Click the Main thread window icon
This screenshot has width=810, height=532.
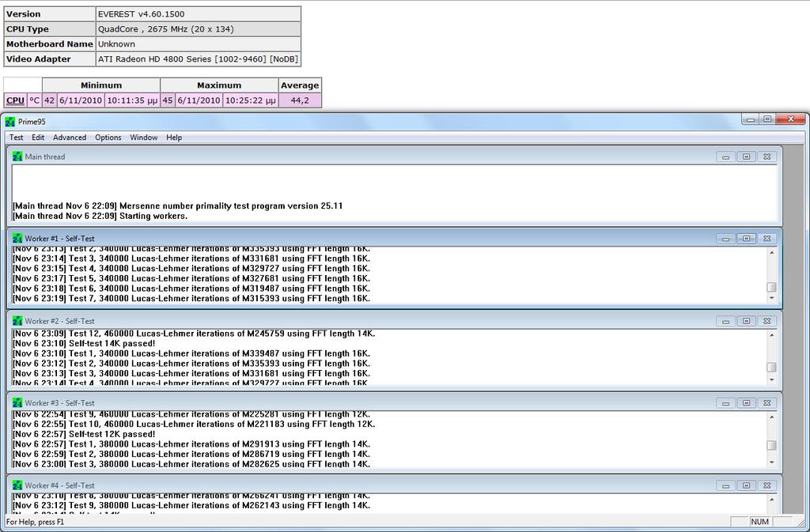pos(17,157)
